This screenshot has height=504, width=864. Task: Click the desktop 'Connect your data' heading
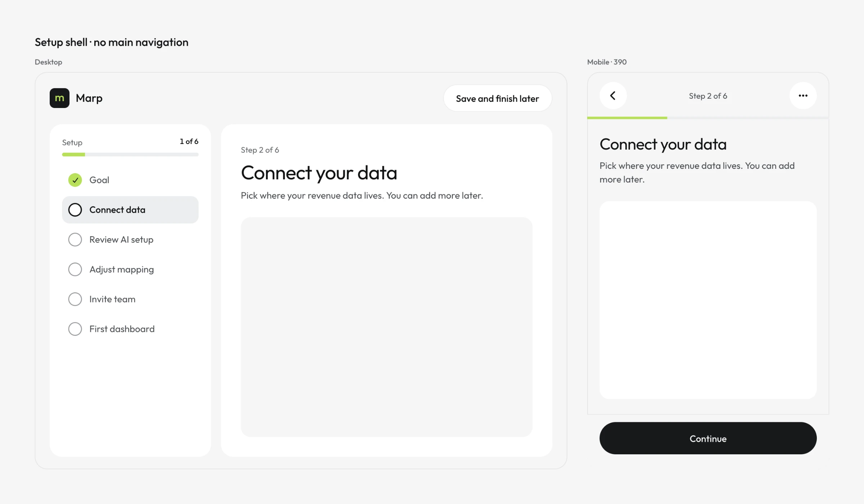point(319,173)
